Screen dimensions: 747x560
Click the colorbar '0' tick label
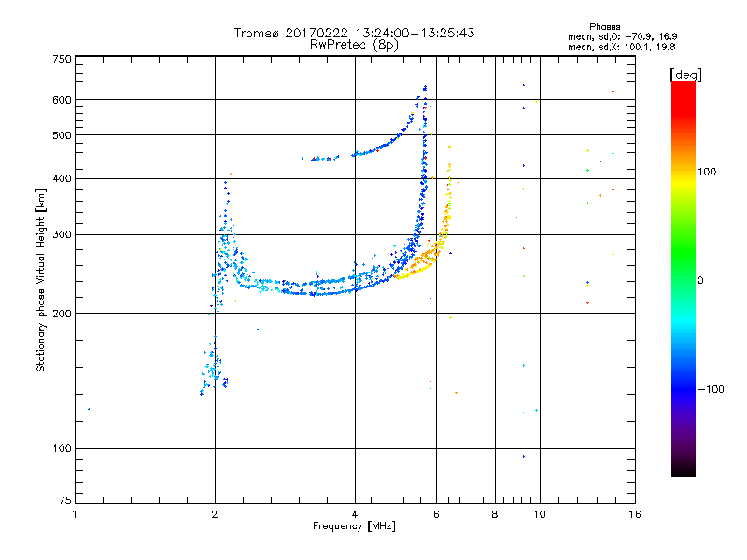(x=700, y=280)
